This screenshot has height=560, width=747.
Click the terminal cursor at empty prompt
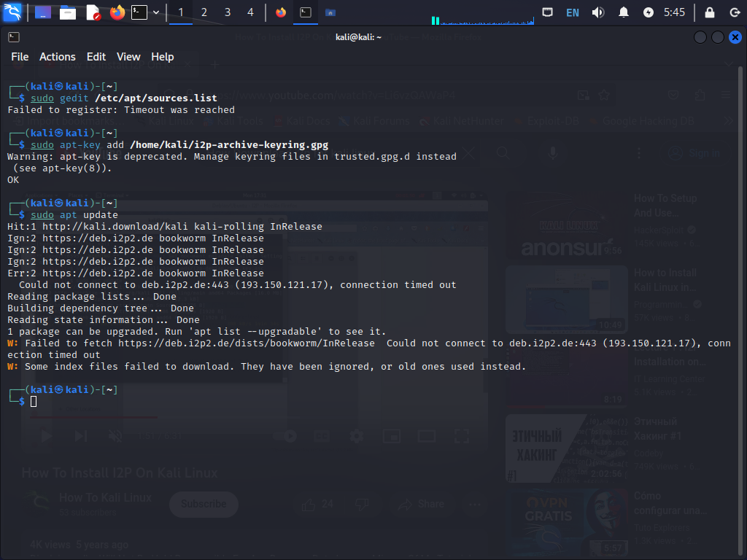[34, 402]
